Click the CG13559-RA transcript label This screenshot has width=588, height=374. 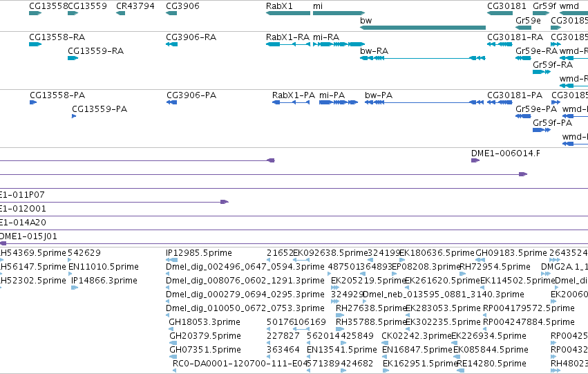click(95, 51)
